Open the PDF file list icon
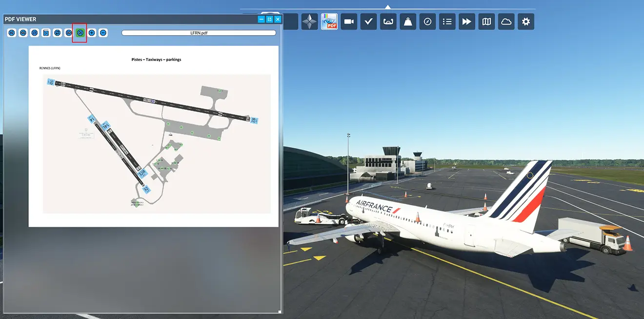This screenshot has height=319, width=644. 34,33
